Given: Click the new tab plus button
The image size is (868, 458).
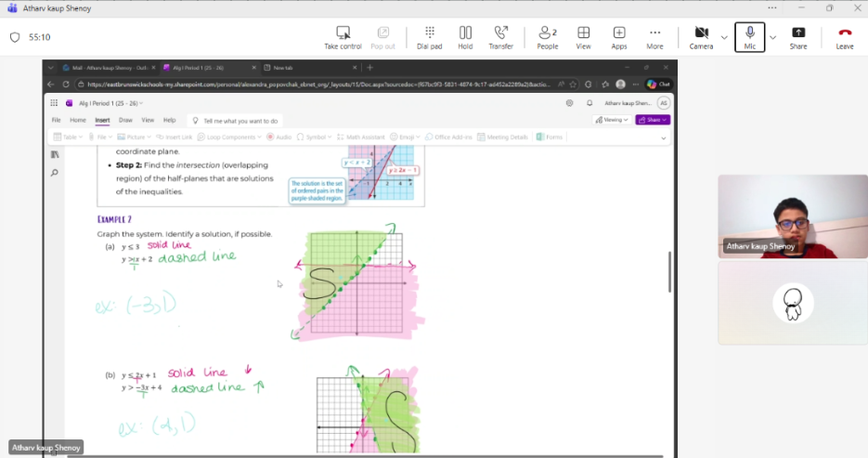Looking at the screenshot, I should 369,68.
